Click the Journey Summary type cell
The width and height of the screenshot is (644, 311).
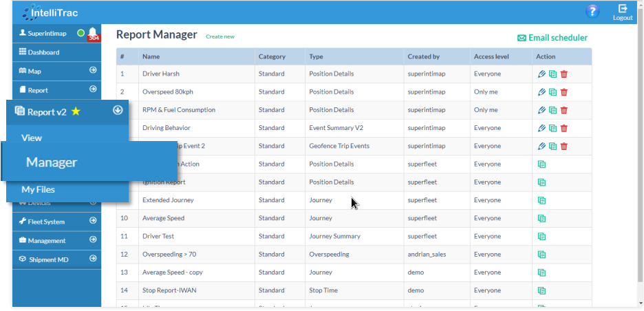354,236
